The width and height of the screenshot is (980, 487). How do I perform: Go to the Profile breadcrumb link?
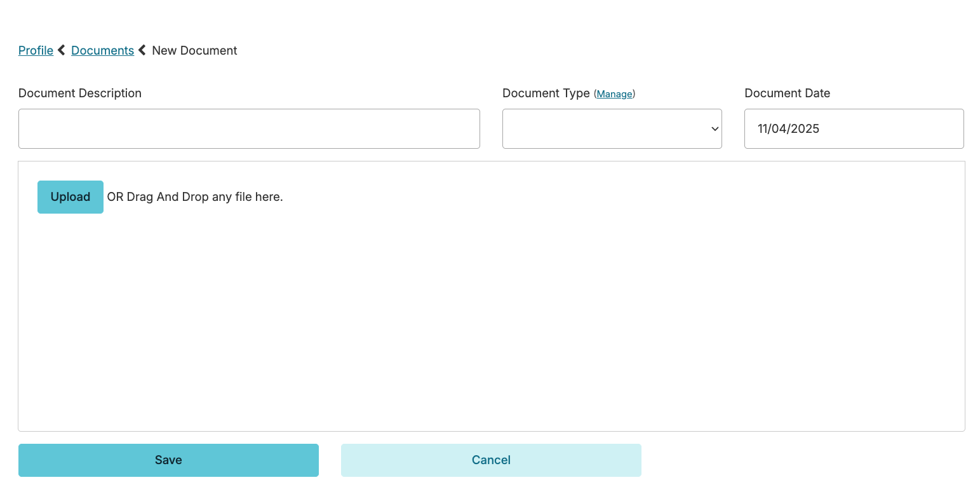coord(36,50)
